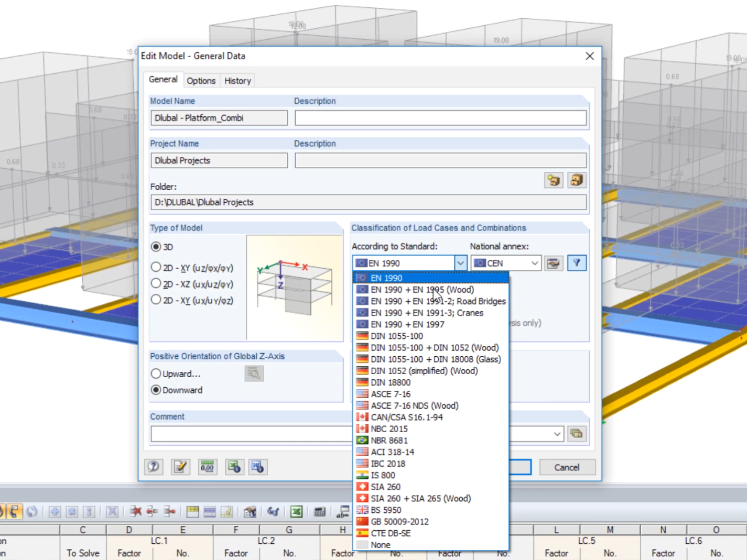
Task: Click the Word info export icon in dialog
Action: tap(258, 467)
